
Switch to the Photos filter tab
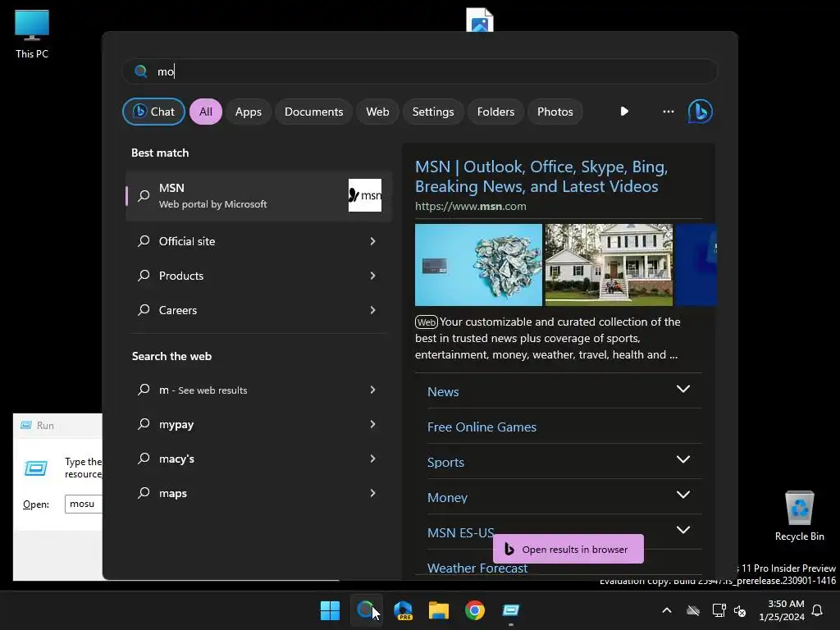555,112
